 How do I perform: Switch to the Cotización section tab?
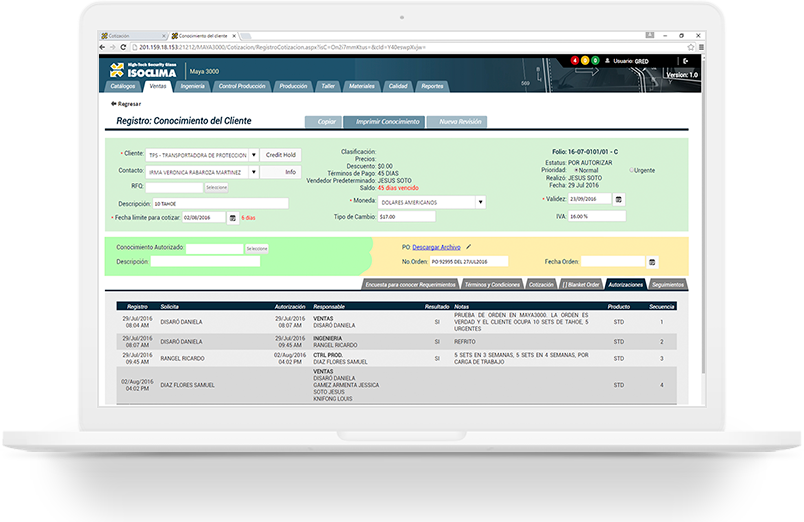[x=541, y=285]
